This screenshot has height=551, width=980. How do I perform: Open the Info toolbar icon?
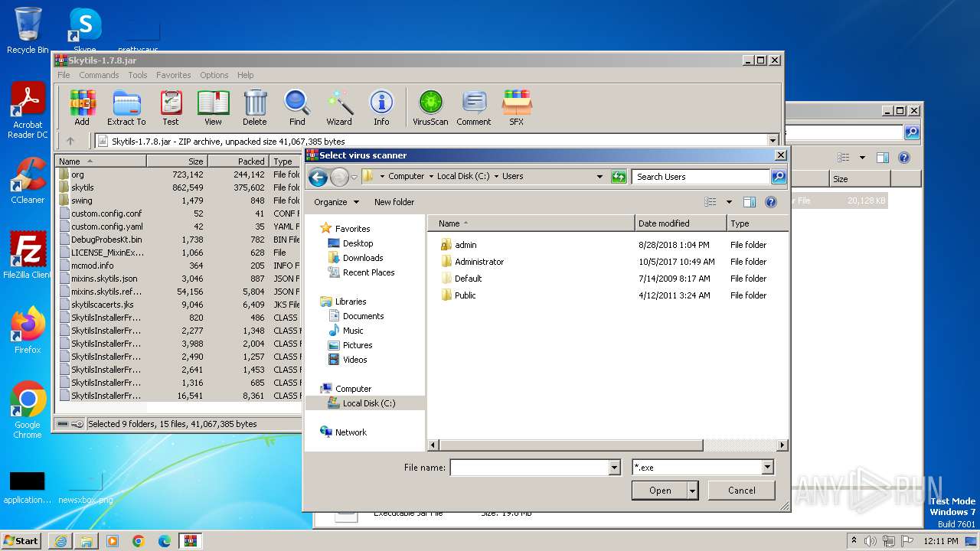click(381, 107)
